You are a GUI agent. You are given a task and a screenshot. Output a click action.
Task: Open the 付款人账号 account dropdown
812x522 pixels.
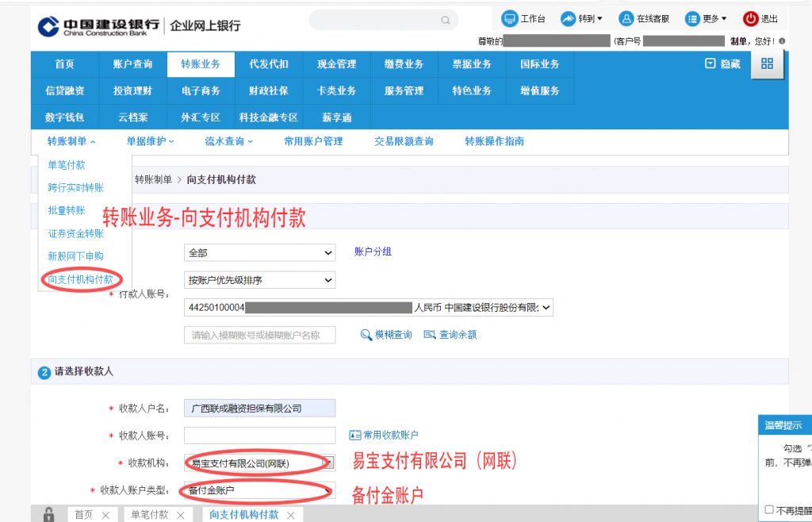point(369,307)
